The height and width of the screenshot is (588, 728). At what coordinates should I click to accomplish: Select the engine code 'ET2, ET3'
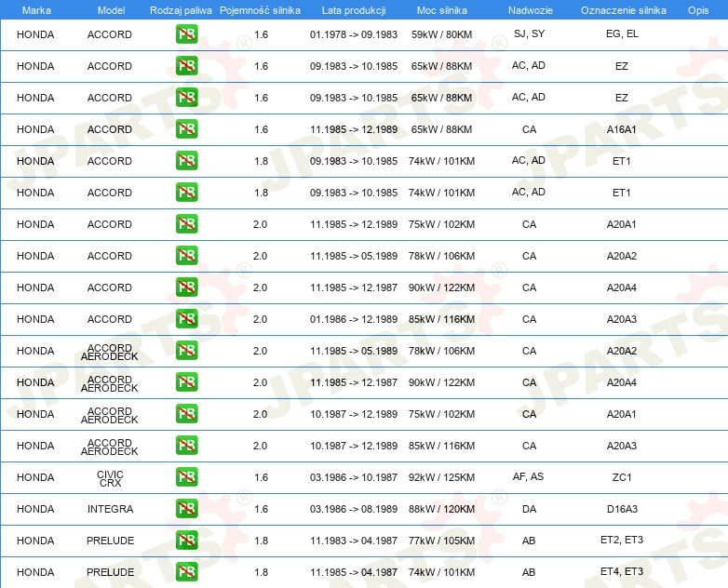click(x=622, y=540)
